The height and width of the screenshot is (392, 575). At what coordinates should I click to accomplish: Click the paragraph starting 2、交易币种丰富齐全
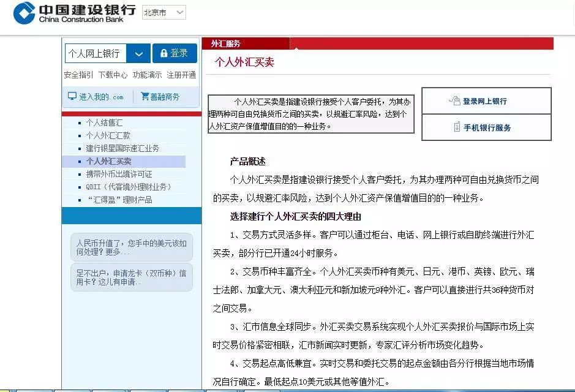[374, 290]
